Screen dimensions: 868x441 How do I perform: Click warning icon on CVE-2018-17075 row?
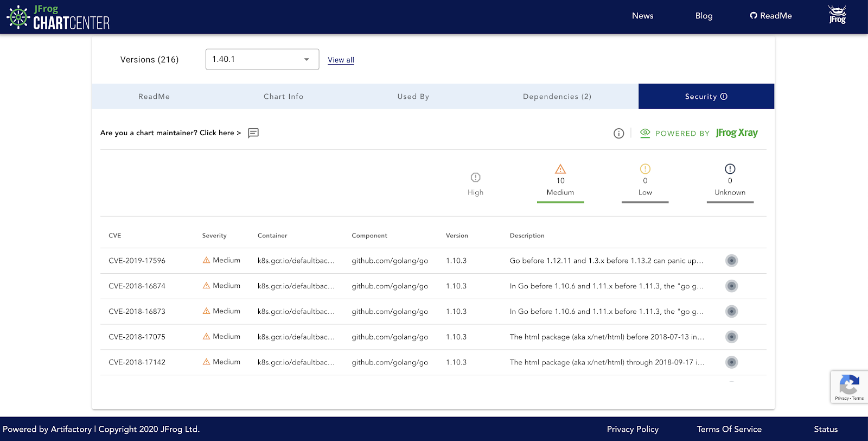point(206,337)
